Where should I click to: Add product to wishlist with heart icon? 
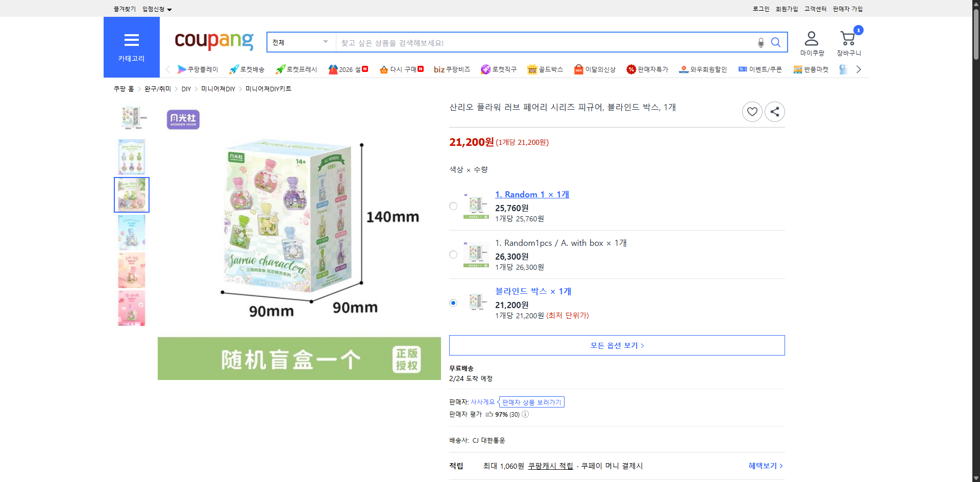pos(752,111)
